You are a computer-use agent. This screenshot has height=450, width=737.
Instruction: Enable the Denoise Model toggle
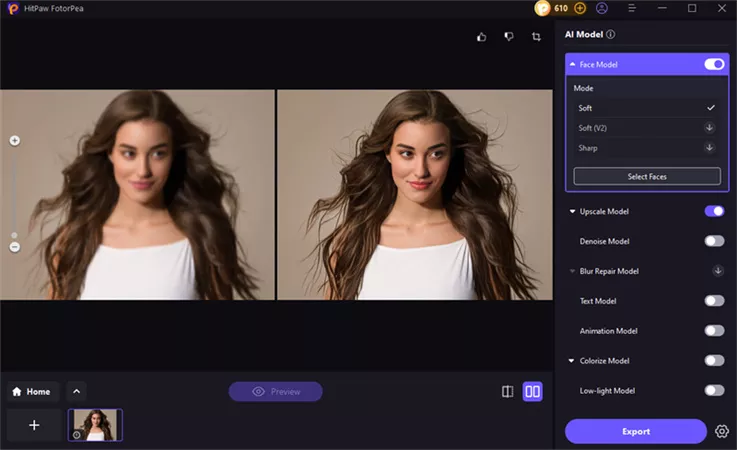click(714, 241)
